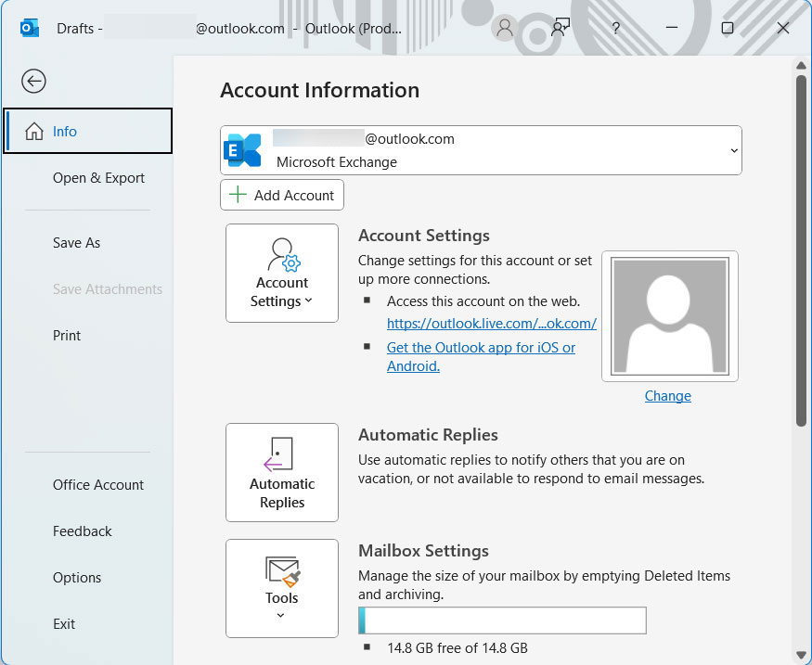Click the '14.8 GB free of 14.8 GB' text
This screenshot has width=812, height=665.
point(458,648)
